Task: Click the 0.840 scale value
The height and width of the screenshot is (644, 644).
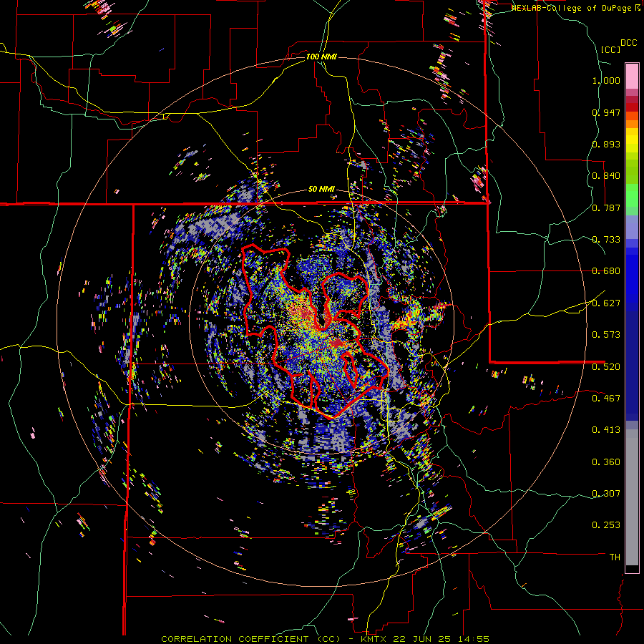Action: coord(606,176)
